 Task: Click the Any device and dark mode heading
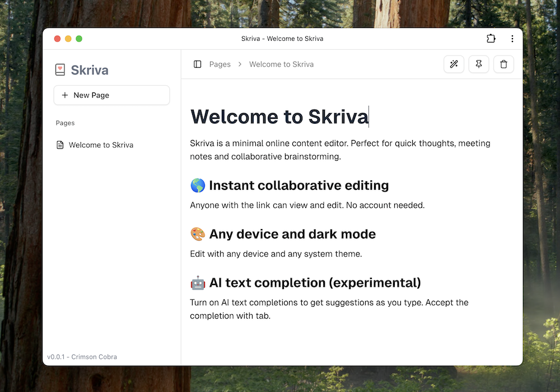[292, 234]
